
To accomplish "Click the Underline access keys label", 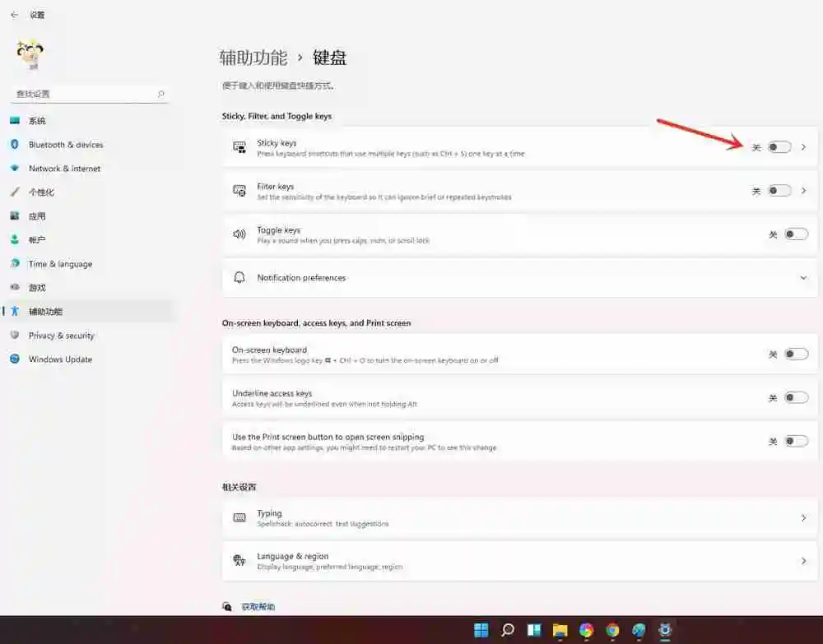I will (272, 393).
